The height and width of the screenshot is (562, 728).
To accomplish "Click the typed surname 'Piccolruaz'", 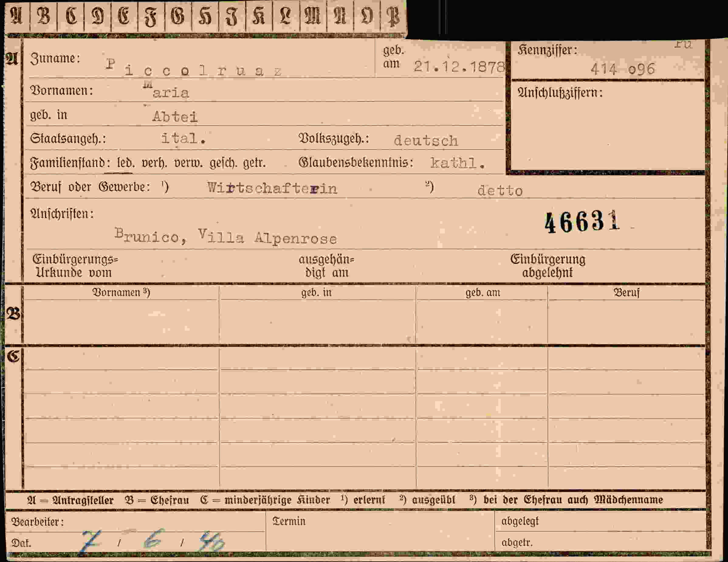I will pos(194,68).
